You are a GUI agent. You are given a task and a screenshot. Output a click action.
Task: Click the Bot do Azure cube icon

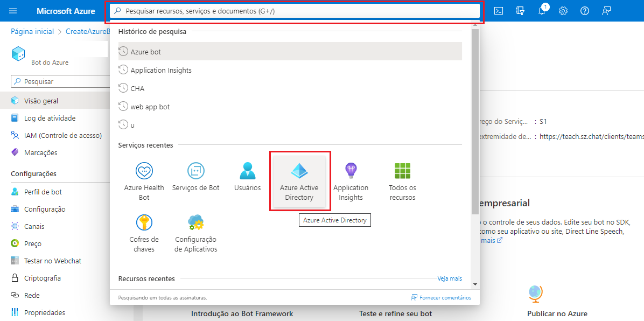(x=18, y=54)
